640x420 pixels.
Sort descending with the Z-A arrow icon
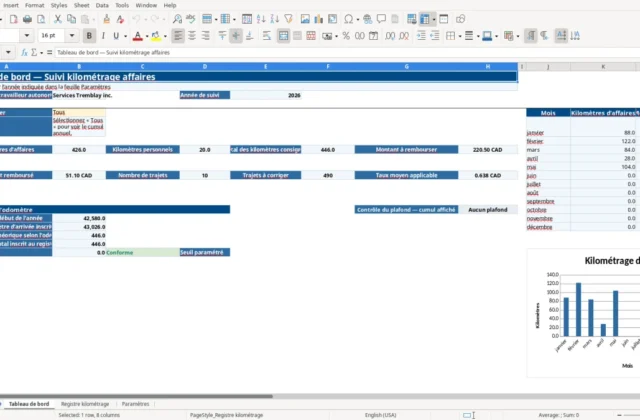click(275, 19)
